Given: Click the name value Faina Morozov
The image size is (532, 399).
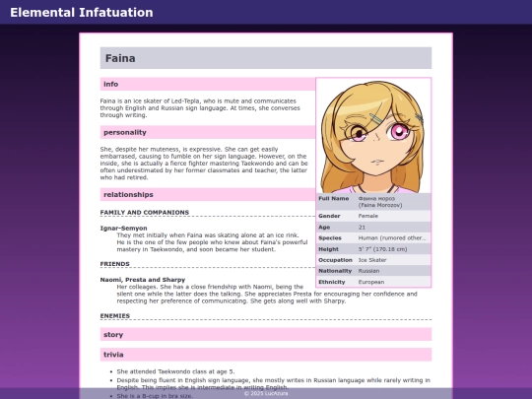Looking at the screenshot, I should [x=380, y=205].
